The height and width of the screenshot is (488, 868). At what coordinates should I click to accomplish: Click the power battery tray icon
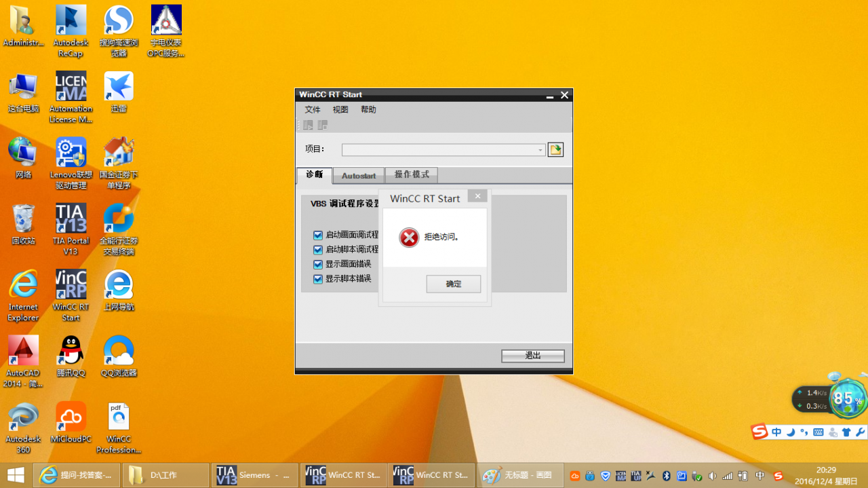point(743,476)
